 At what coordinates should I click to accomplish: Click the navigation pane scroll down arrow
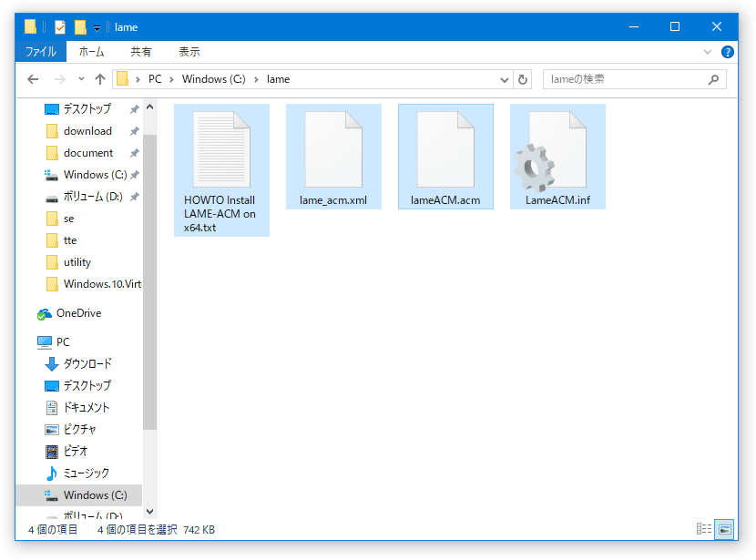click(x=150, y=512)
